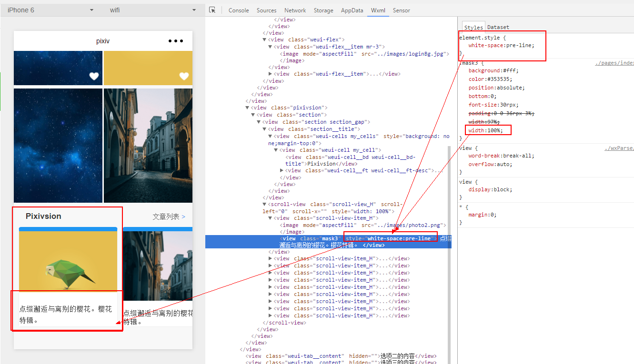
Task: Collapse the pixivsion view node
Action: pos(247,108)
